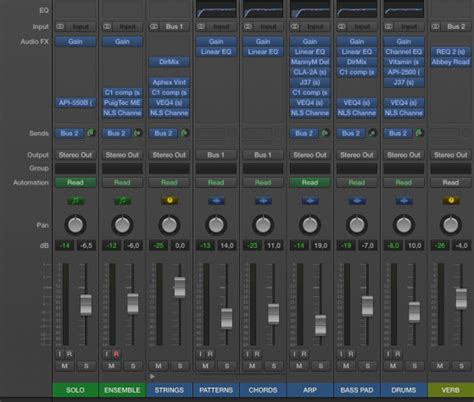Open the DRUMS channel Group slot

404,168
